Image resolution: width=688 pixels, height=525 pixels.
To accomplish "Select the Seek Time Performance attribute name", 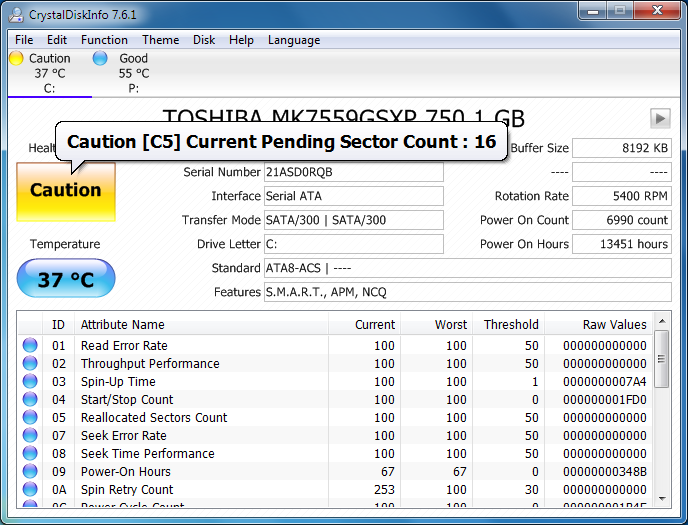I will pos(147,454).
